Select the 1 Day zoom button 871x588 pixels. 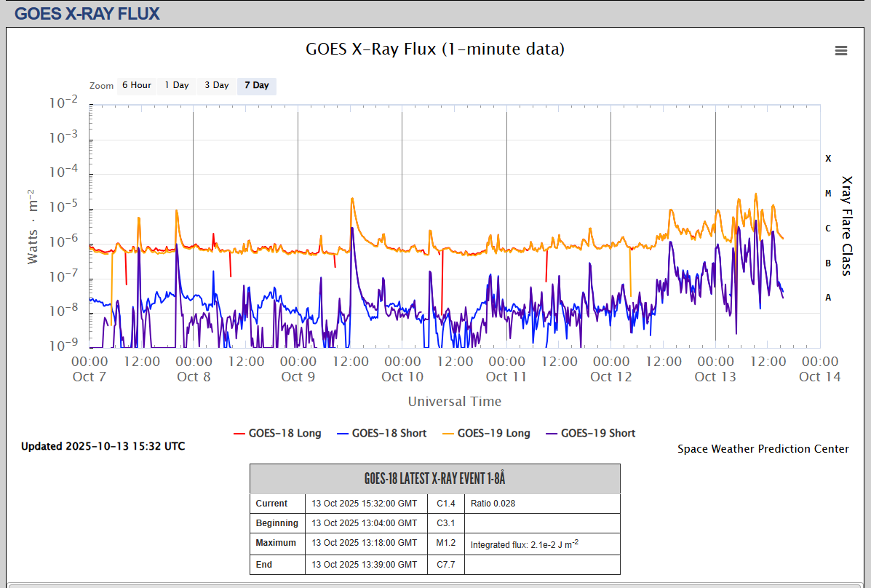coord(176,86)
